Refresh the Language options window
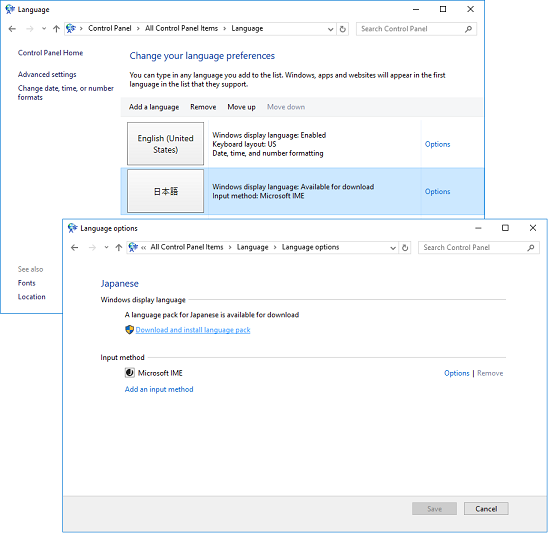 click(405, 248)
